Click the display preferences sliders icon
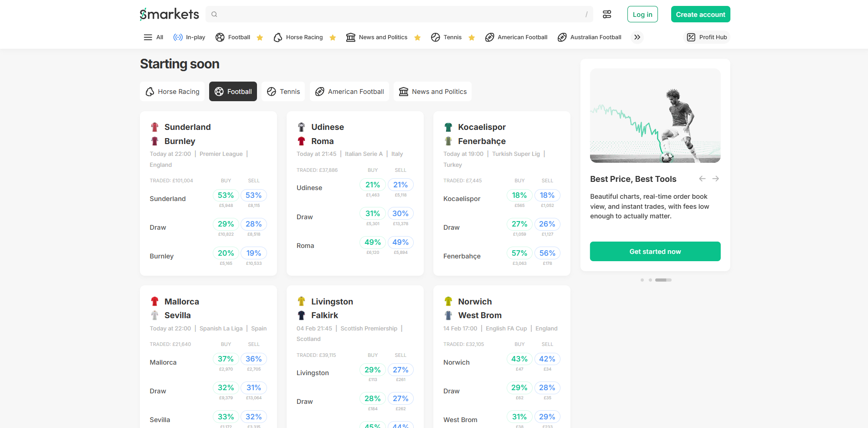The height and width of the screenshot is (428, 868). point(607,14)
